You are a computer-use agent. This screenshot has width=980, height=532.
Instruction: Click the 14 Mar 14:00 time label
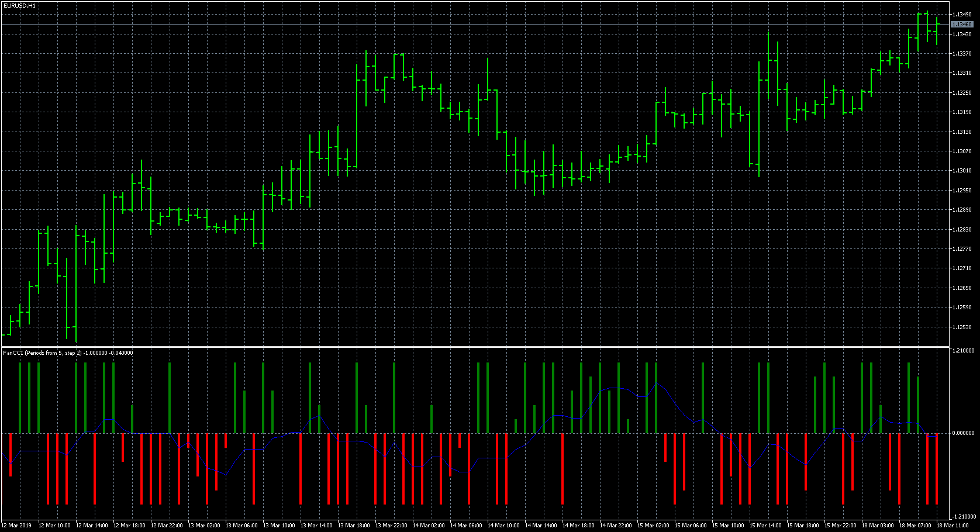click(541, 526)
